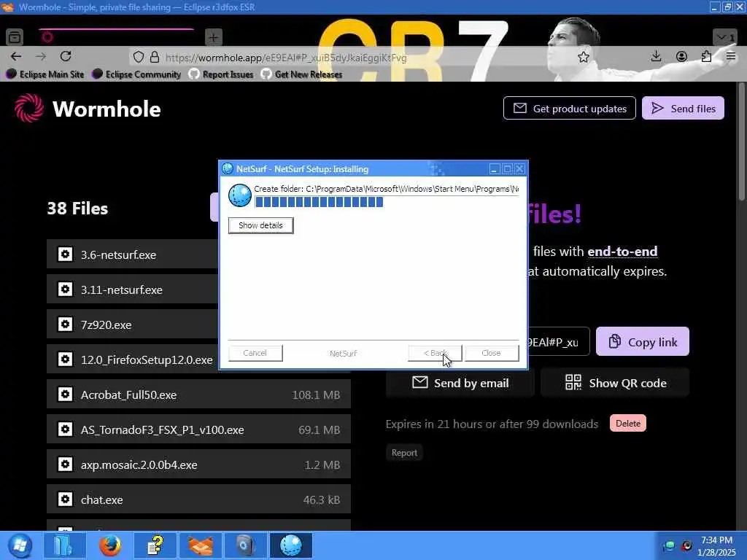Expand the list all tabs dropdown

click(725, 37)
